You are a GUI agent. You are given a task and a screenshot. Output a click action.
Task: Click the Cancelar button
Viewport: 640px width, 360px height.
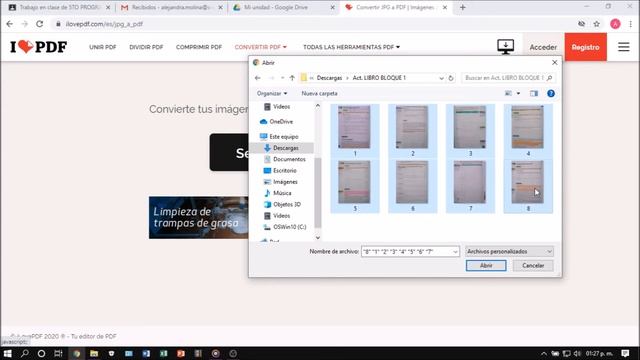[x=533, y=266]
